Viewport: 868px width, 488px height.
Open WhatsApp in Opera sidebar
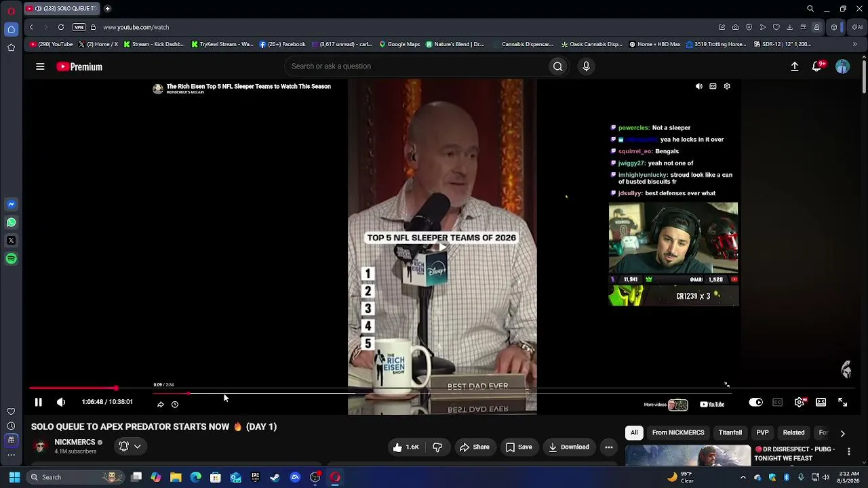[x=11, y=222]
